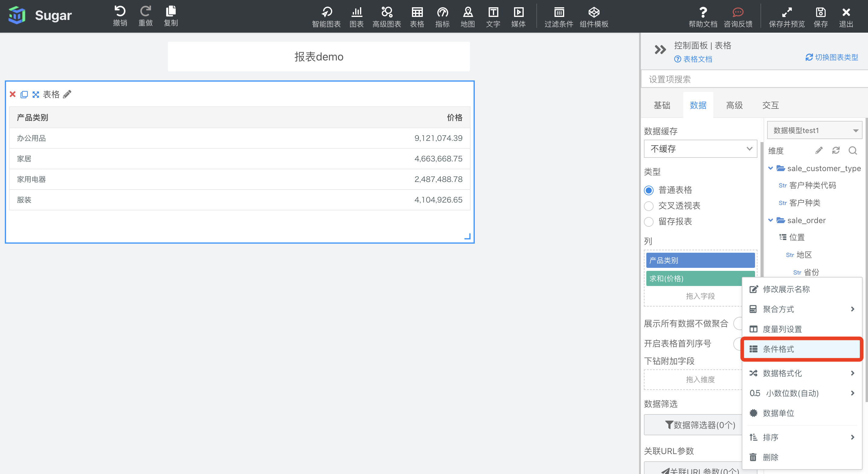Select 交叉透视表 radio button

649,206
